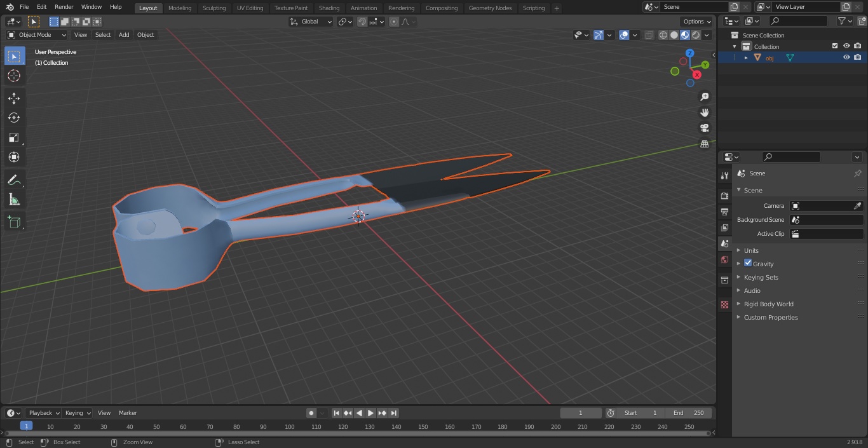Image resolution: width=868 pixels, height=448 pixels.
Task: Expand the obj item in outliner
Action: (x=746, y=58)
